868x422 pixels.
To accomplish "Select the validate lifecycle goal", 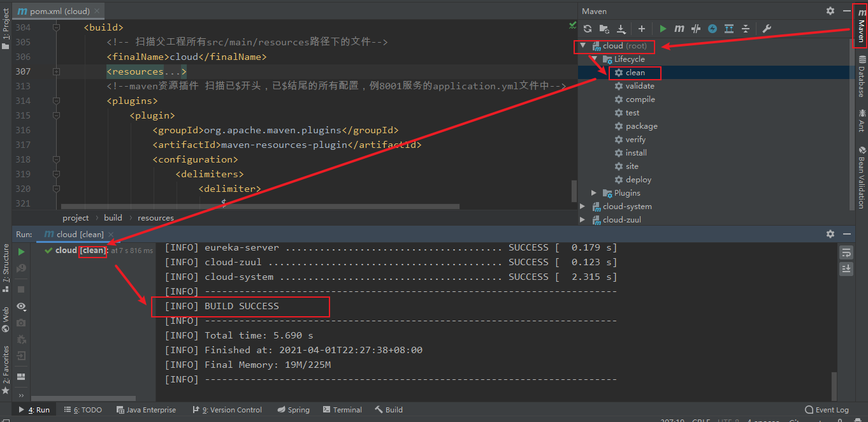I will 634,86.
